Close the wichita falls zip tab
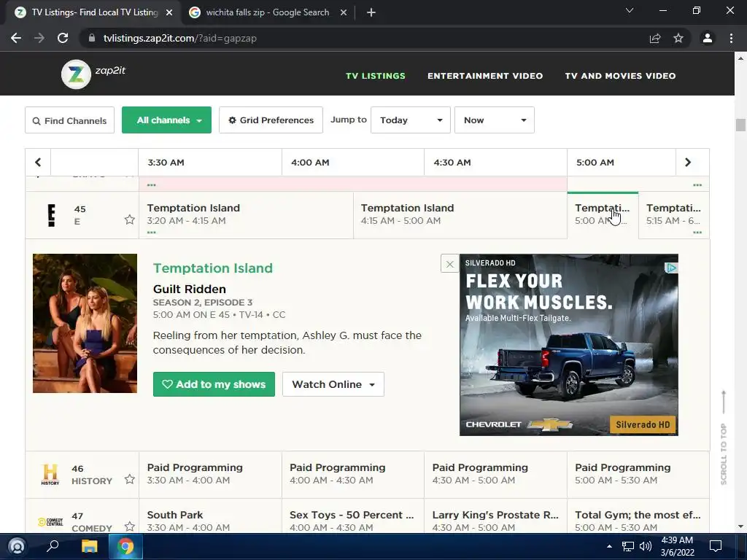The image size is (747, 560). [344, 12]
